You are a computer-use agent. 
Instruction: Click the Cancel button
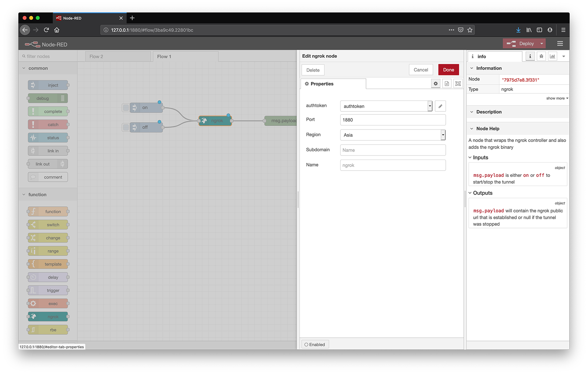(x=421, y=70)
